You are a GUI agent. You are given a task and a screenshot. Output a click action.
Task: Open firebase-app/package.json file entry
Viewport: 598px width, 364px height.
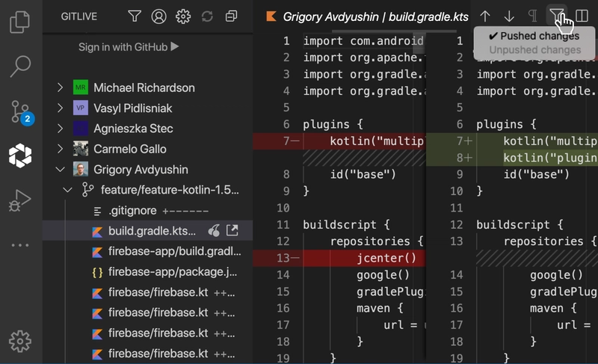[x=172, y=272]
